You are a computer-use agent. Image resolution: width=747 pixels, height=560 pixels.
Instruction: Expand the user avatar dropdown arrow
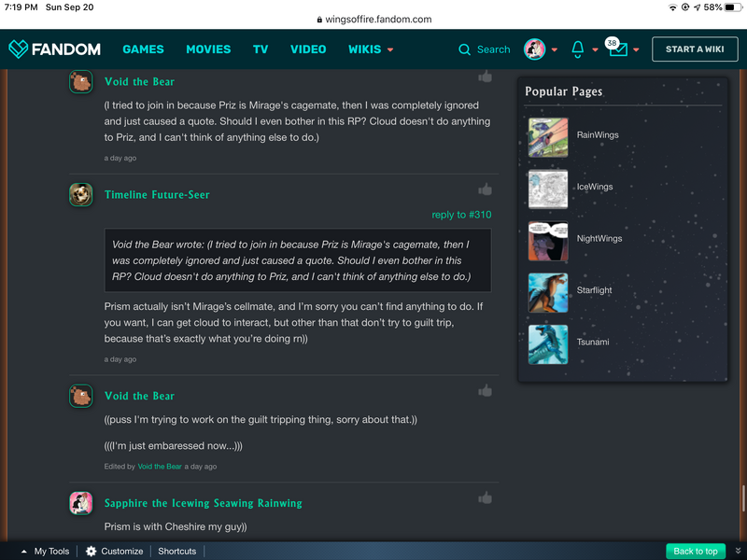(x=554, y=49)
